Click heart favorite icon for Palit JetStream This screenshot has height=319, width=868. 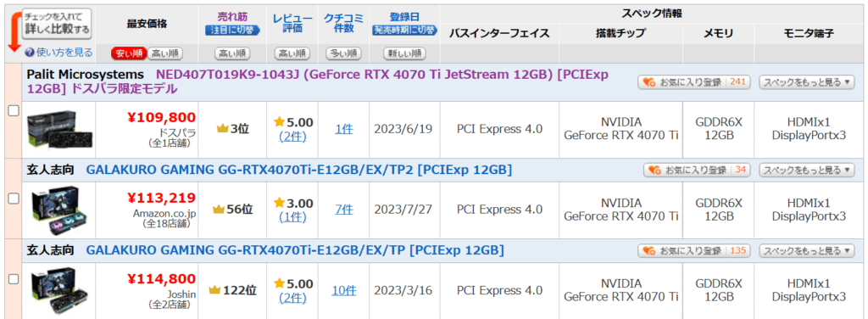pos(648,82)
